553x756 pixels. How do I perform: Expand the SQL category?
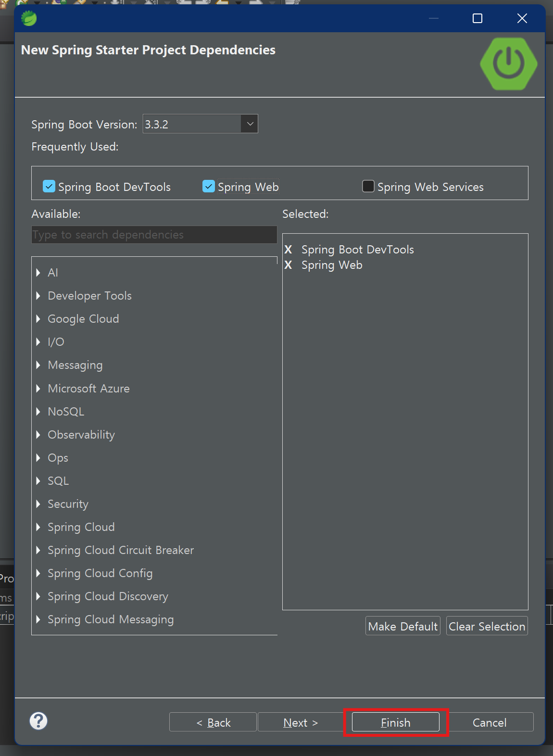click(x=38, y=480)
